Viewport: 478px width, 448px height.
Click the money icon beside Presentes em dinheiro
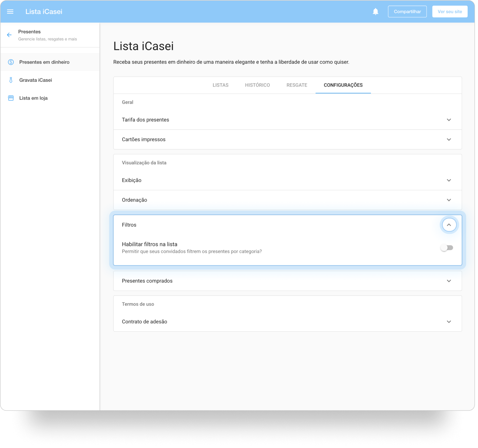tap(11, 62)
